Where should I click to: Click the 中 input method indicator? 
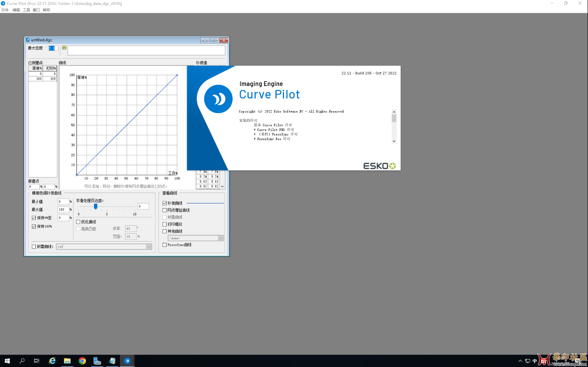point(535,361)
